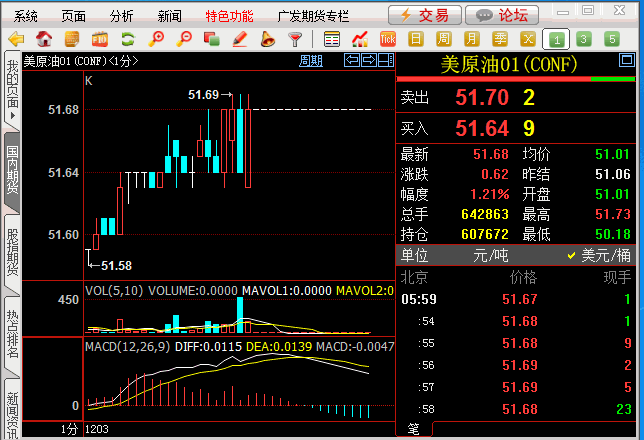The width and height of the screenshot is (644, 440).
Task: Click the funnel filter icon
Action: click(295, 40)
